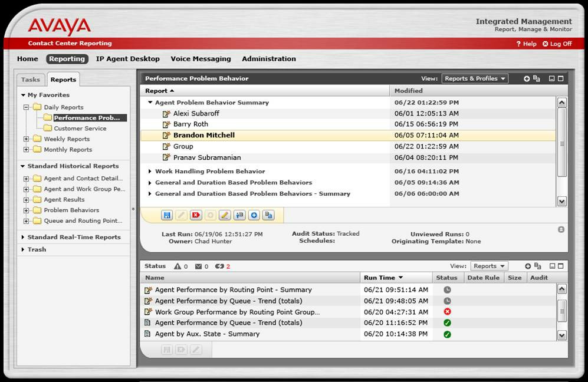The image size is (588, 382).
Task: Select the Reporting menu item
Action: [x=67, y=59]
